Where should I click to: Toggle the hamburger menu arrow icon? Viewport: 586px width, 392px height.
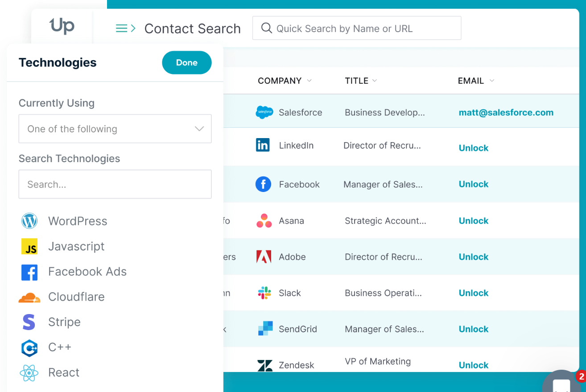pos(126,29)
